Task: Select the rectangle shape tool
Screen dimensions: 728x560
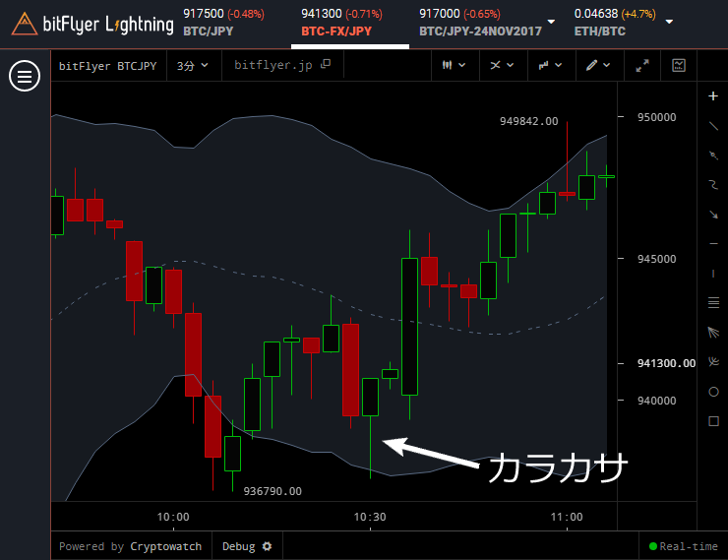Action: click(x=713, y=420)
